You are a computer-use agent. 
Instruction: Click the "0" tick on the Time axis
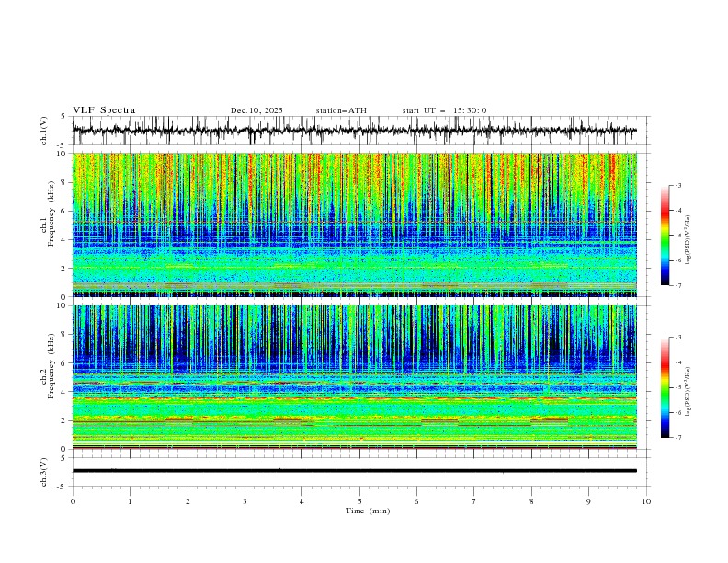(73, 501)
